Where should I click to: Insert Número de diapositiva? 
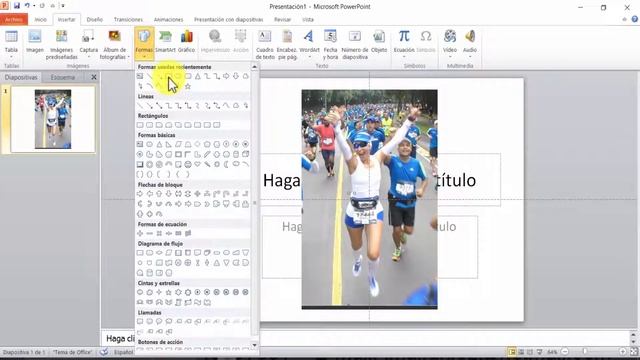[x=355, y=45]
